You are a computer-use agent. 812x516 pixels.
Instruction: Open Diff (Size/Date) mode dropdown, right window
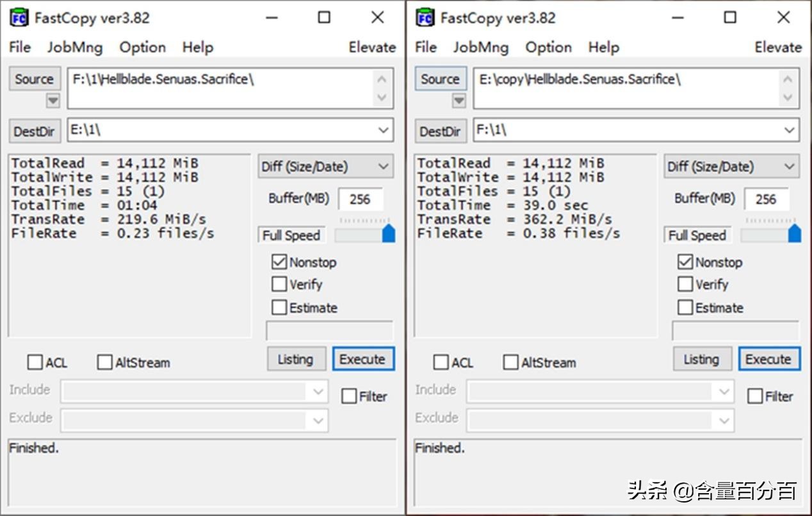click(x=731, y=167)
